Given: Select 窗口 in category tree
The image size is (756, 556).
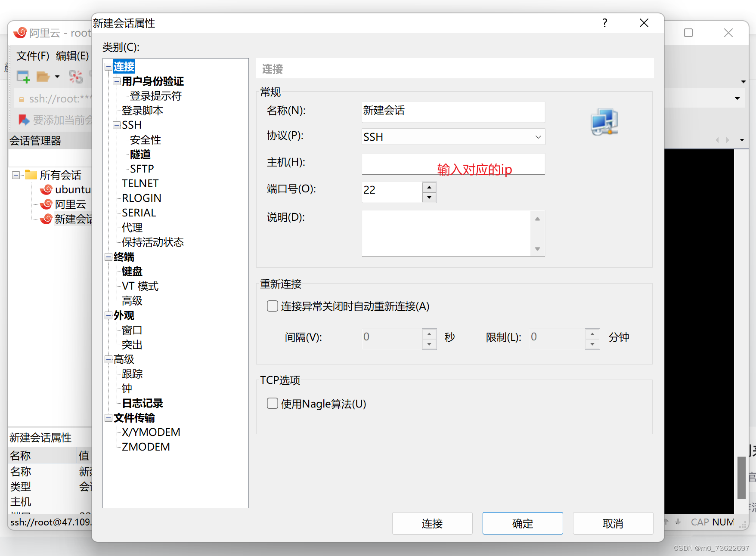Looking at the screenshot, I should pyautogui.click(x=132, y=330).
